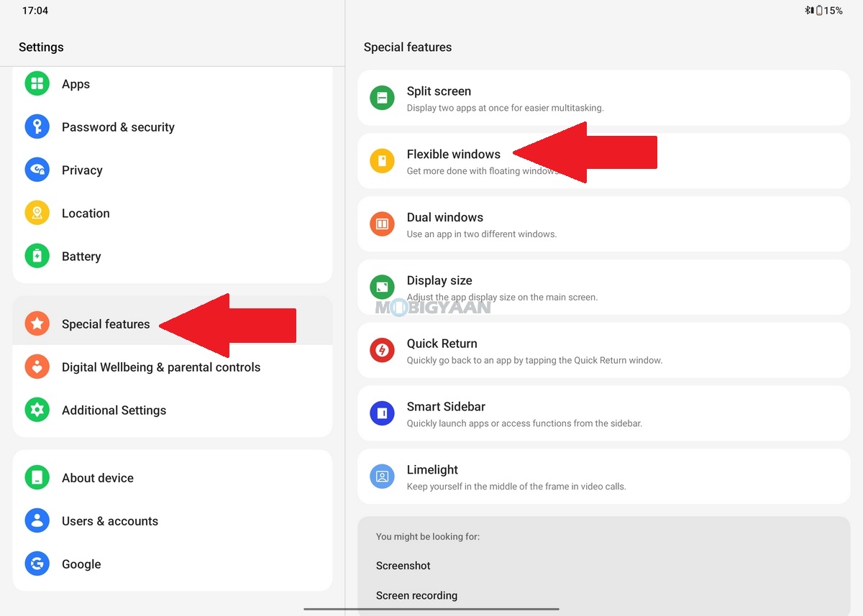Tap the blue Smart Sidebar icon
Screen dimensions: 863x616
coord(382,413)
